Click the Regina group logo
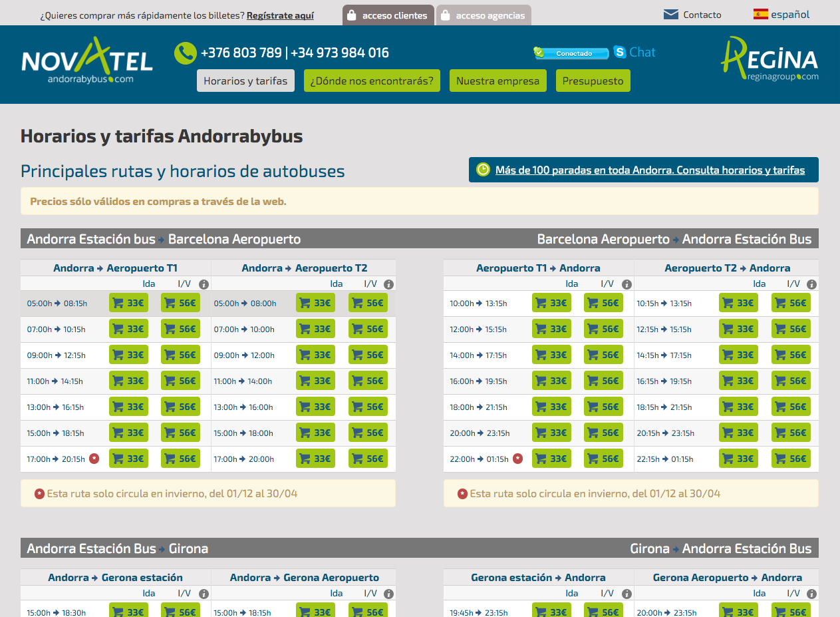The image size is (840, 617). coord(770,60)
